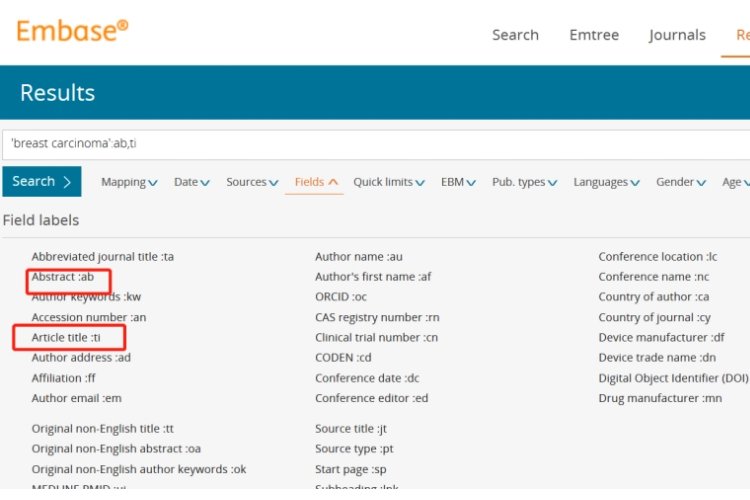Select the Author name :au field label
The image size is (750, 500).
pyautogui.click(x=359, y=257)
